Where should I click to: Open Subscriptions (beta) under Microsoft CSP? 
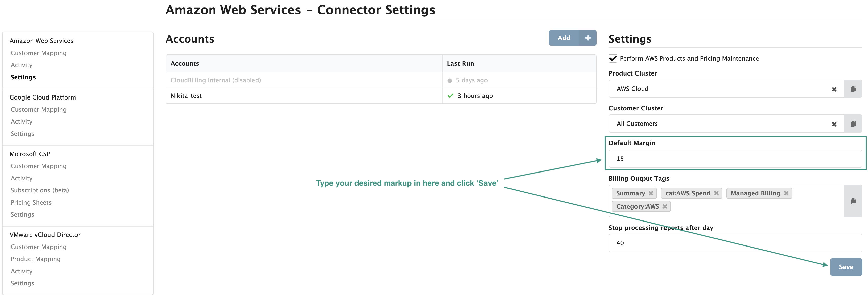[39, 190]
